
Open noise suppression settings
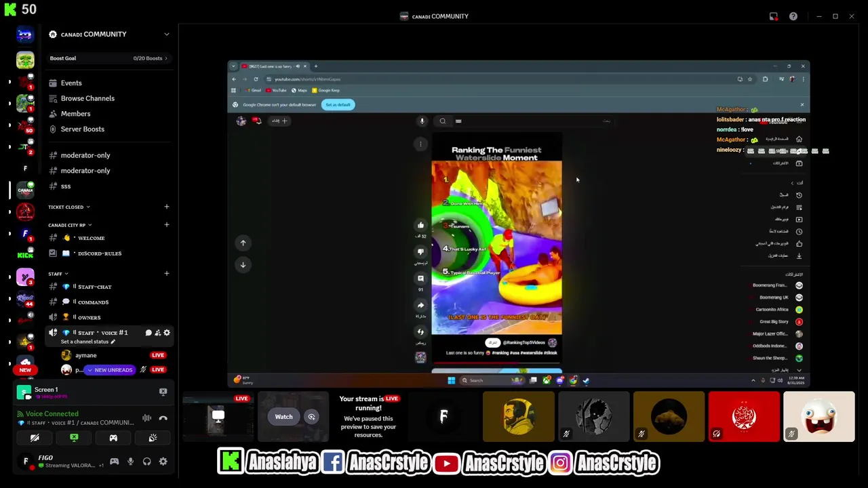click(146, 418)
